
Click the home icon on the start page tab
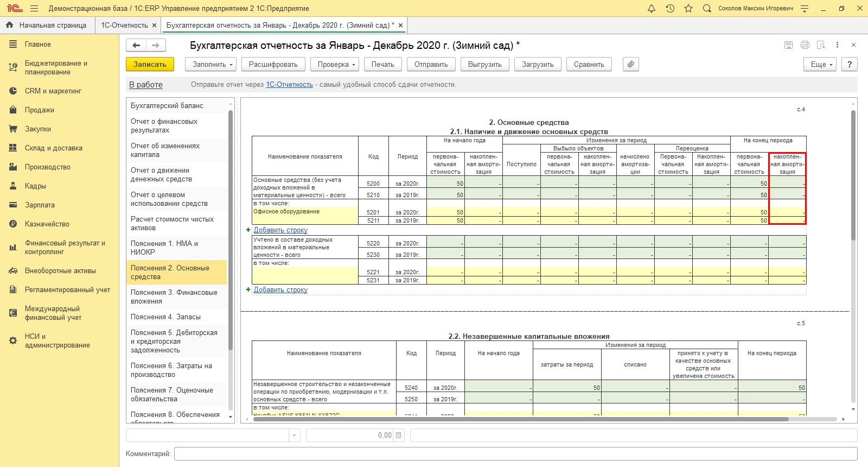point(9,25)
